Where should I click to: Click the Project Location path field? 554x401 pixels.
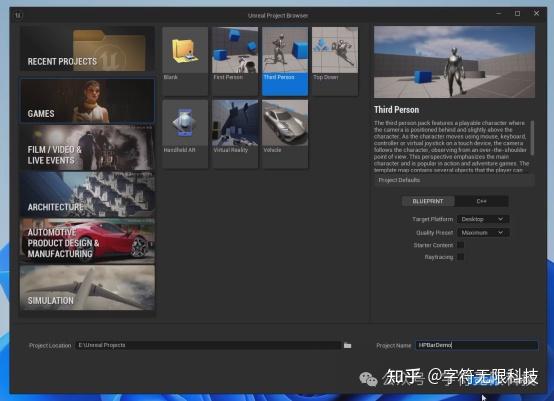pyautogui.click(x=208, y=345)
